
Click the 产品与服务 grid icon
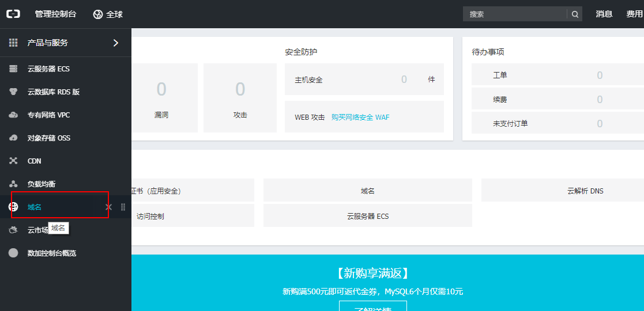[x=13, y=43]
